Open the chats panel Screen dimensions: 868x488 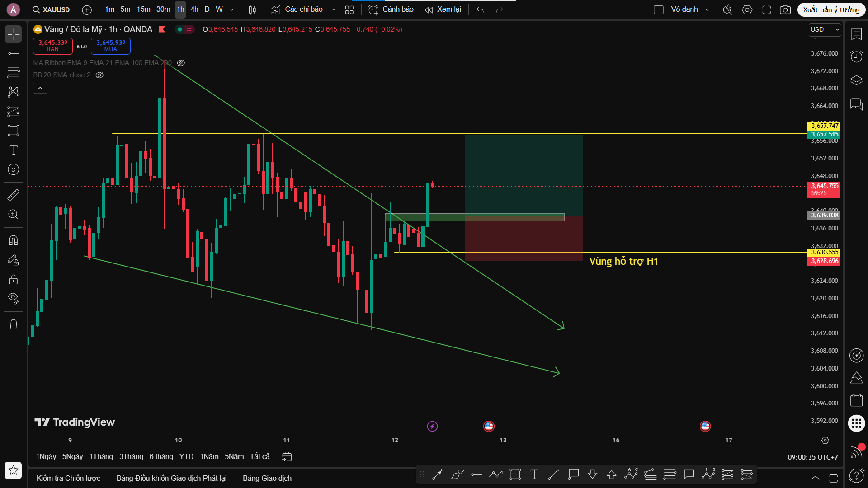point(857,104)
